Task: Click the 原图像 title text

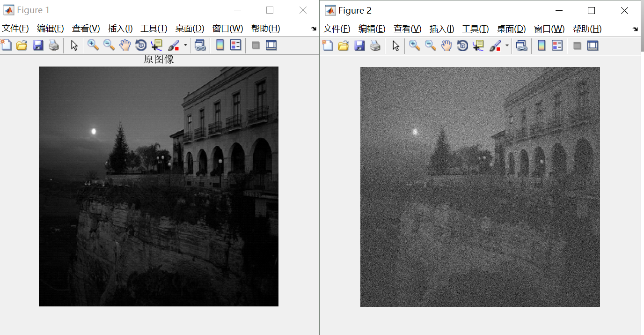Action: pyautogui.click(x=159, y=60)
